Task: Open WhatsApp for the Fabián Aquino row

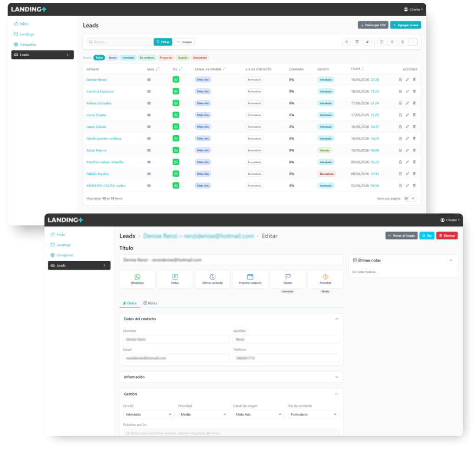Action: click(176, 174)
